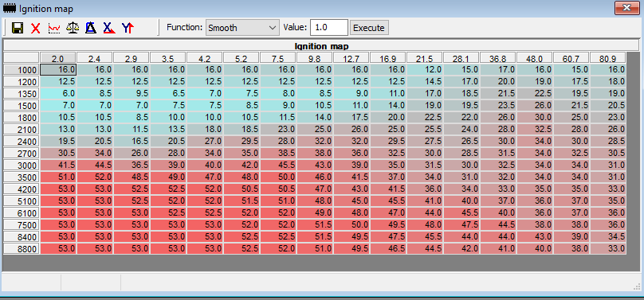
Task: Click cell 39.0 in row 8400, column 60.7
Action: coord(571,237)
